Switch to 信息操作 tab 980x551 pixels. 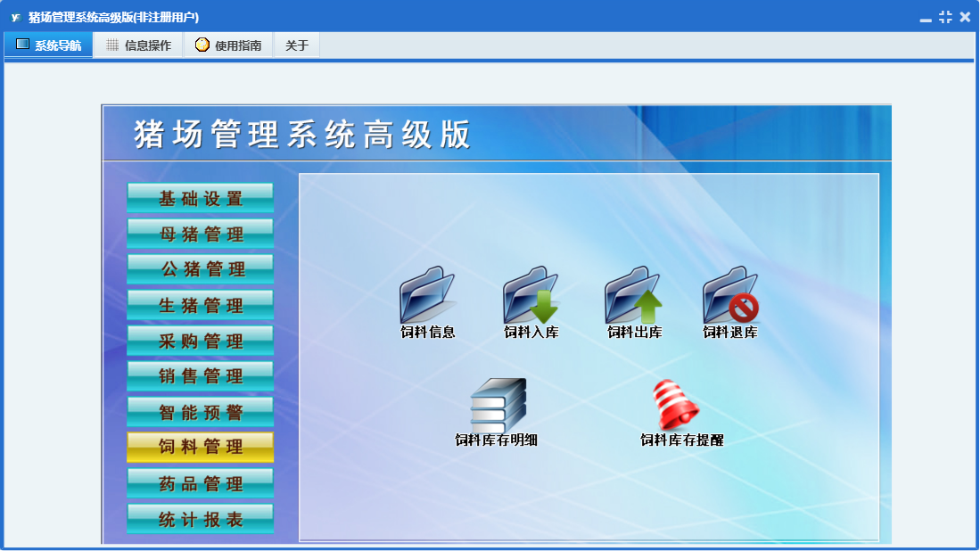click(x=139, y=45)
